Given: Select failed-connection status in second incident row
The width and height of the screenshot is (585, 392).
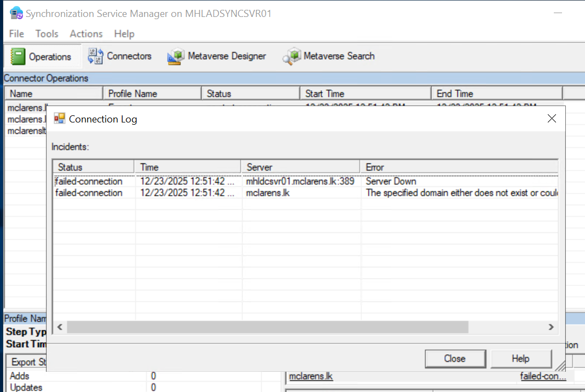Looking at the screenshot, I should 89,192.
